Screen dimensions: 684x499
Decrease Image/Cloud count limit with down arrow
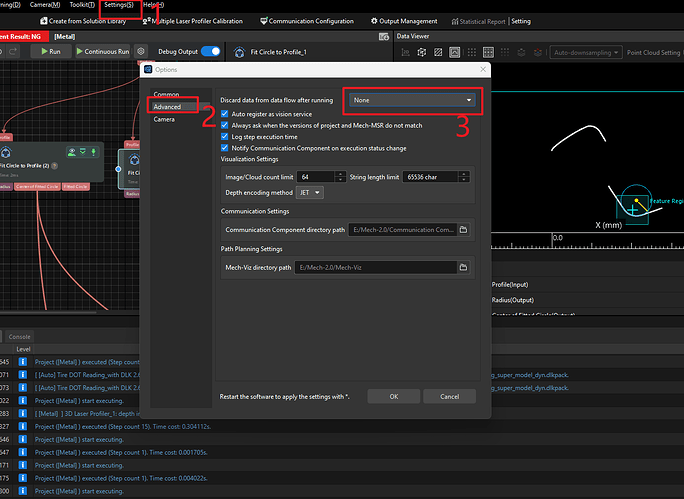[341, 180]
